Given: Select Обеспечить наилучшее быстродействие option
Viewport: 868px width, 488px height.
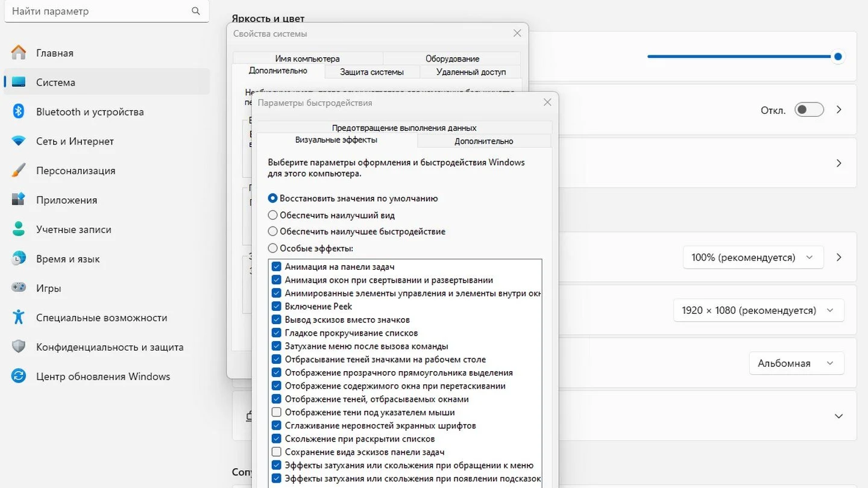Looking at the screenshot, I should tap(272, 231).
